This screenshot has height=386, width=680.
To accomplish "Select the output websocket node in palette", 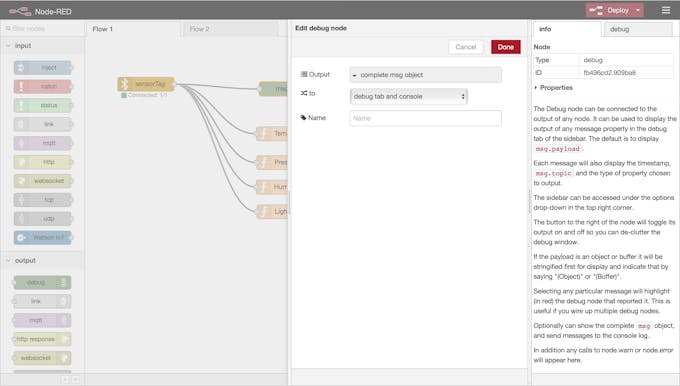I will [x=42, y=358].
